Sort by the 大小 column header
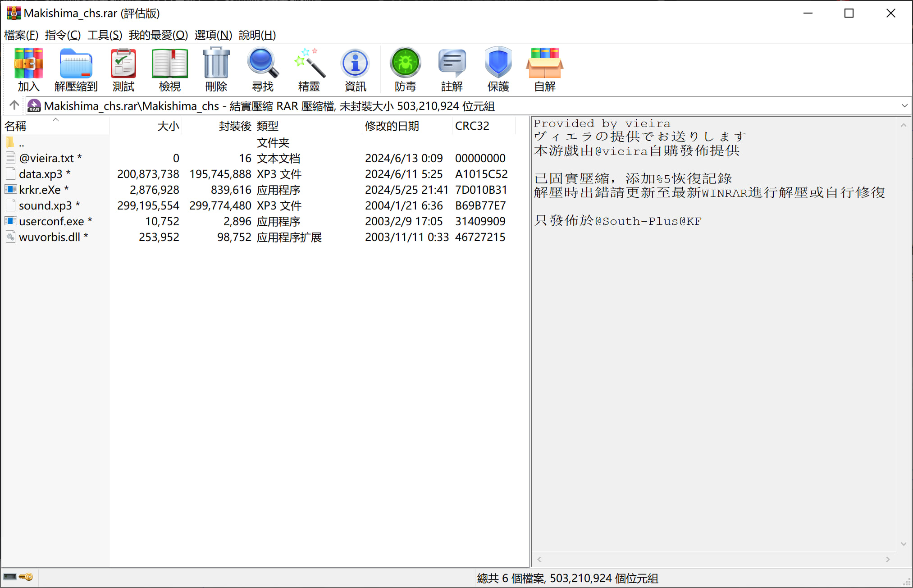 pyautogui.click(x=168, y=126)
